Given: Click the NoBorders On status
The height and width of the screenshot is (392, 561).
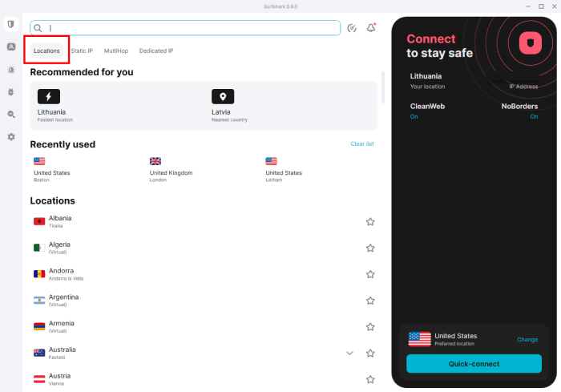Looking at the screenshot, I should coord(534,117).
